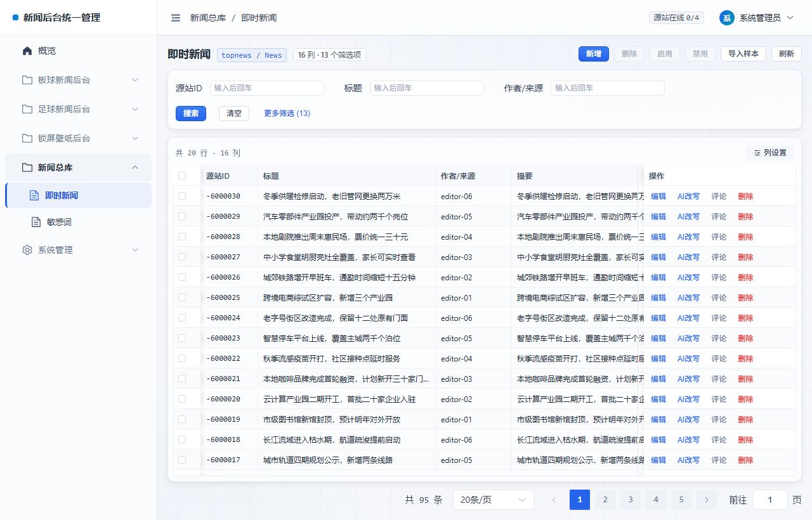Focus the 标题 filter input
Image resolution: width=812 pixels, height=520 pixels.
[427, 88]
